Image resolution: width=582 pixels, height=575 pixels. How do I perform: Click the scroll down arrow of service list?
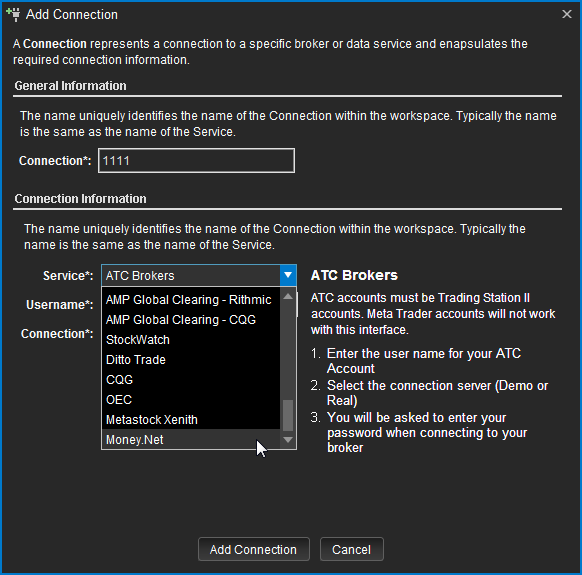click(288, 440)
